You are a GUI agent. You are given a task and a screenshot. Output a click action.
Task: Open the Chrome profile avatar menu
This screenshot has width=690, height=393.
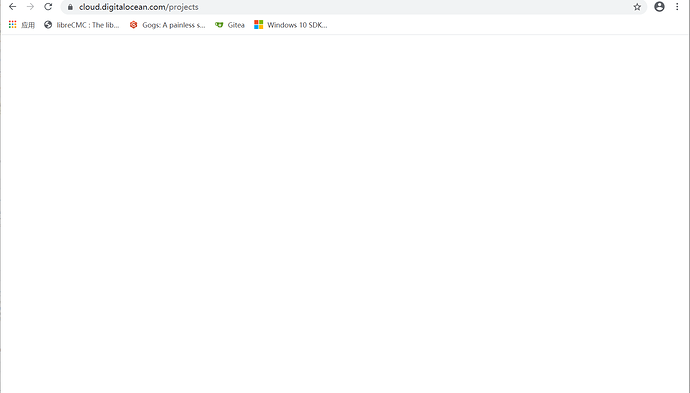[x=659, y=7]
